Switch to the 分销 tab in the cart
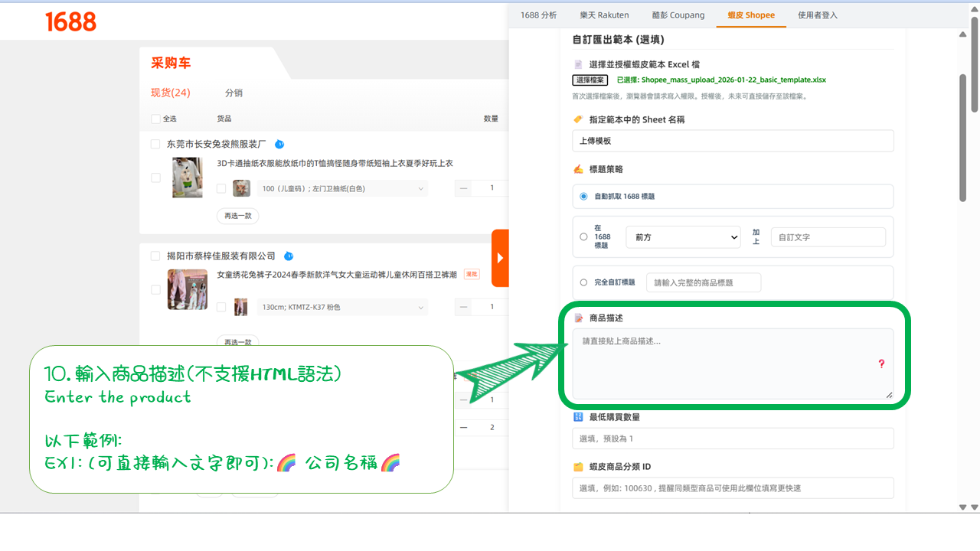The width and height of the screenshot is (980, 551). click(x=234, y=93)
